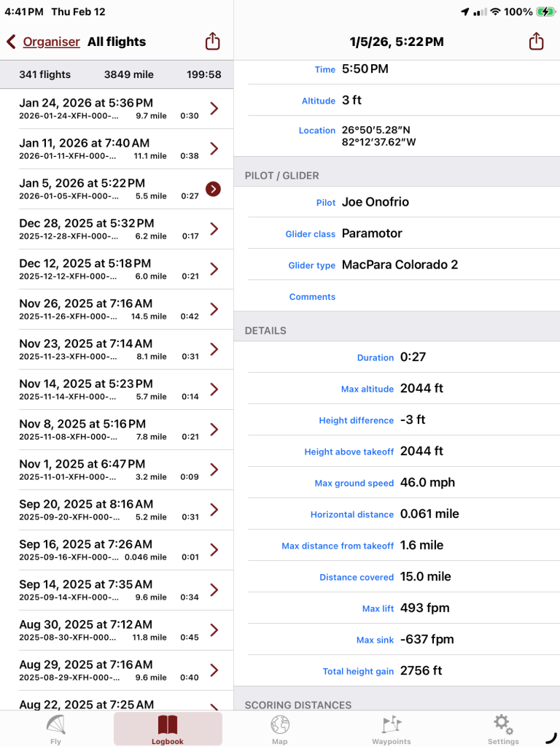Open the Map globe icon
The height and width of the screenshot is (747, 560).
click(280, 725)
